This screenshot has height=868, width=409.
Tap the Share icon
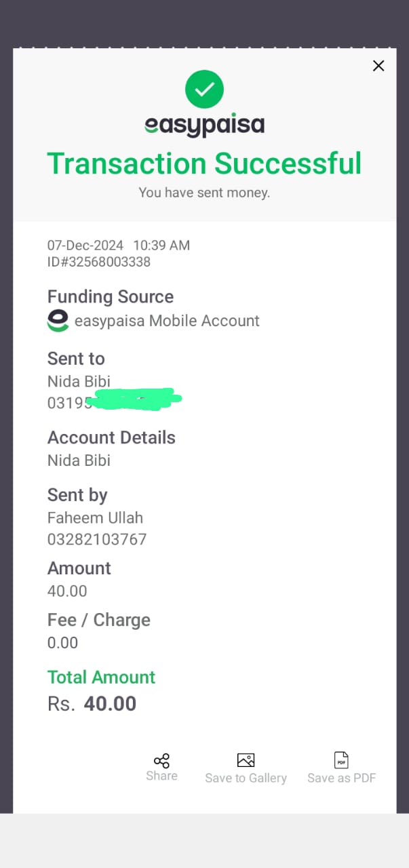(161, 760)
